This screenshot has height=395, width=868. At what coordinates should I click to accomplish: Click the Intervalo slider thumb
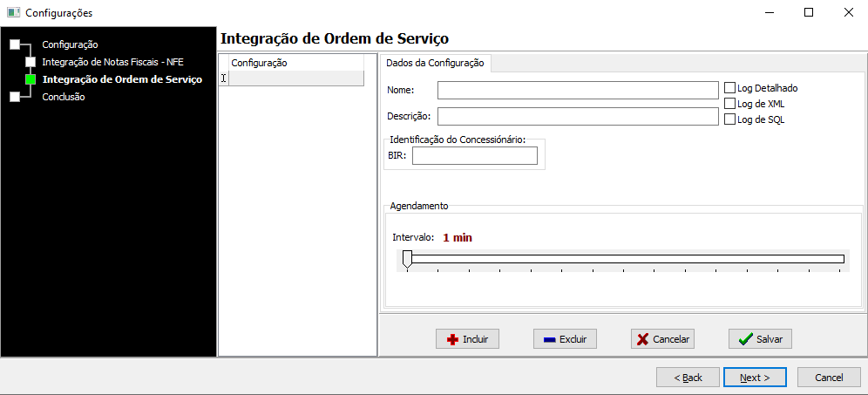pyautogui.click(x=408, y=259)
